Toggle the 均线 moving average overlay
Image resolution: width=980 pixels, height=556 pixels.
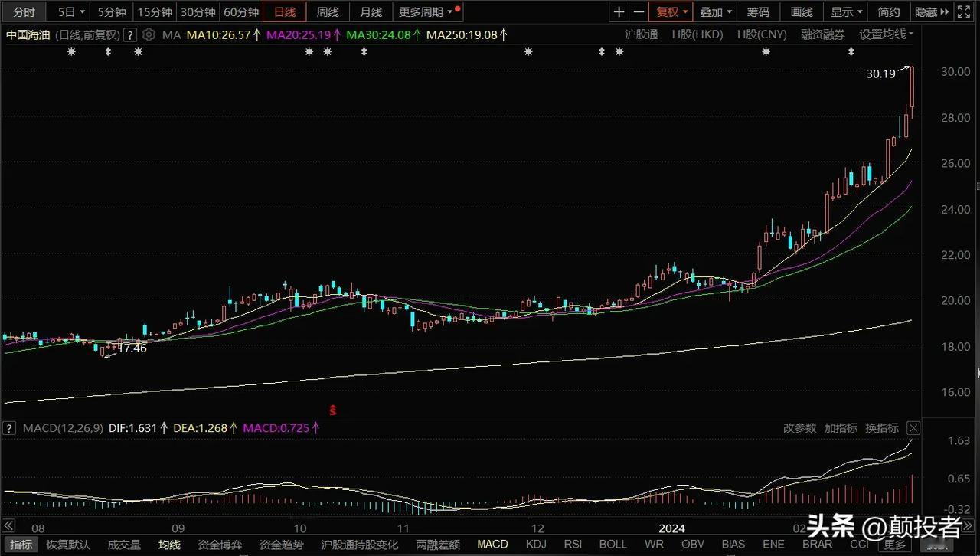click(x=169, y=545)
